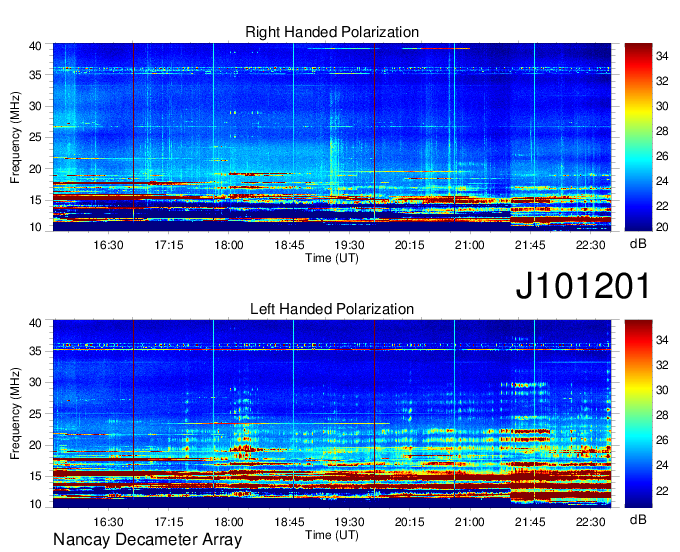Click 17:15 time tick under Left Handed plot
This screenshot has height=552, width=680.
tap(169, 522)
